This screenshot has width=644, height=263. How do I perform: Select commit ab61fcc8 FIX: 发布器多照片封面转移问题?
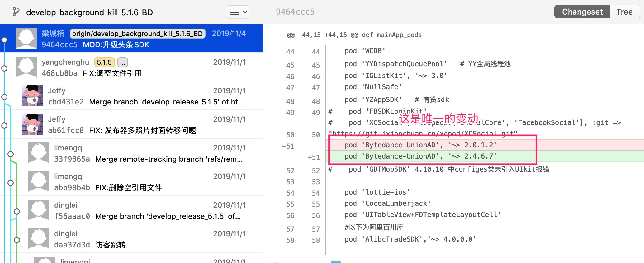click(131, 124)
